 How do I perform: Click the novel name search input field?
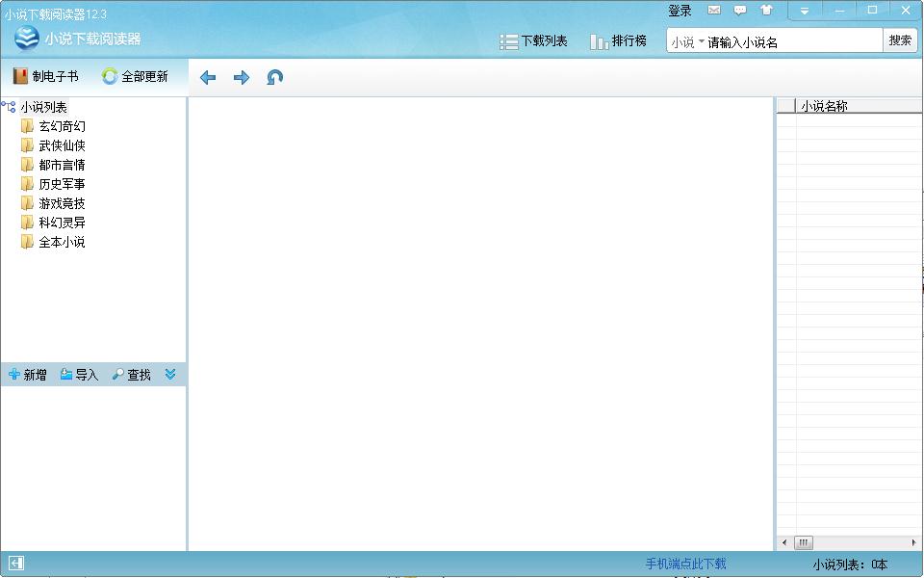[792, 41]
